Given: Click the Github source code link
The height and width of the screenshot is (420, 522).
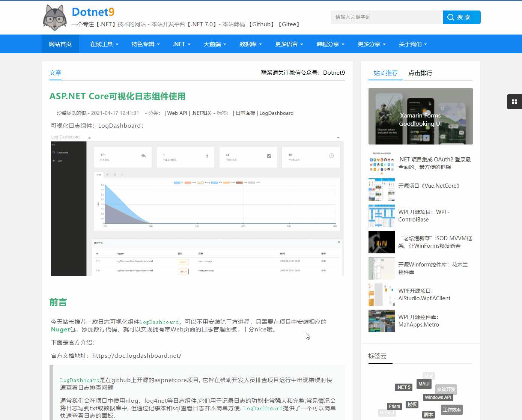Looking at the screenshot, I should tap(262, 24).
